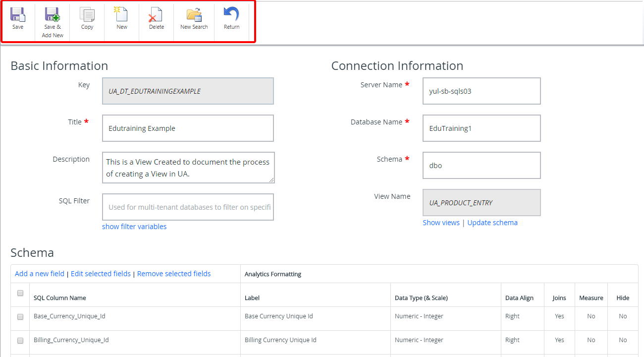Open New Search from the toolbar
The height and width of the screenshot is (357, 644).
pyautogui.click(x=194, y=15)
